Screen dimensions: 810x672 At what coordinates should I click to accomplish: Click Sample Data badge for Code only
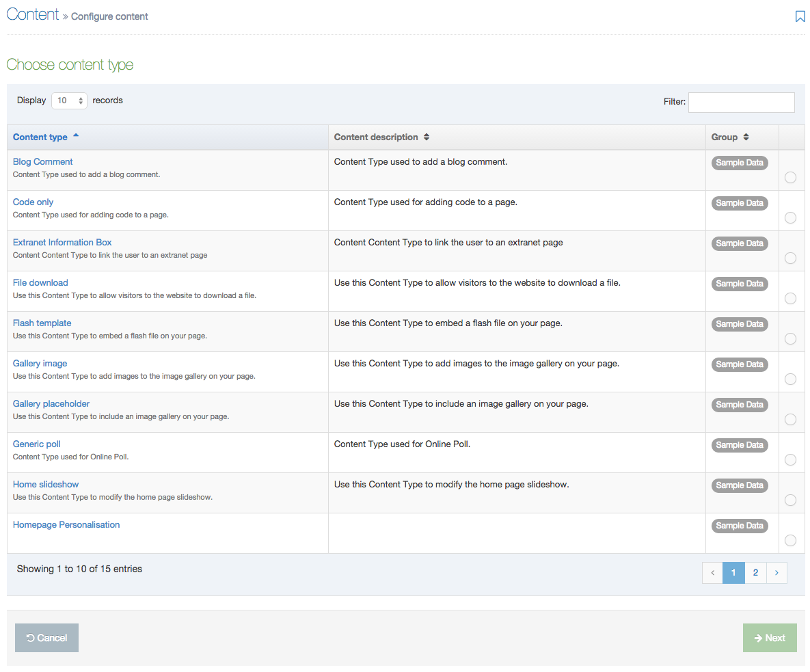[x=739, y=203]
